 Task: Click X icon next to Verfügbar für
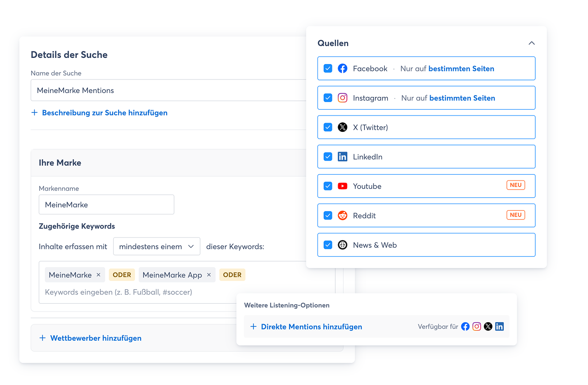point(488,326)
